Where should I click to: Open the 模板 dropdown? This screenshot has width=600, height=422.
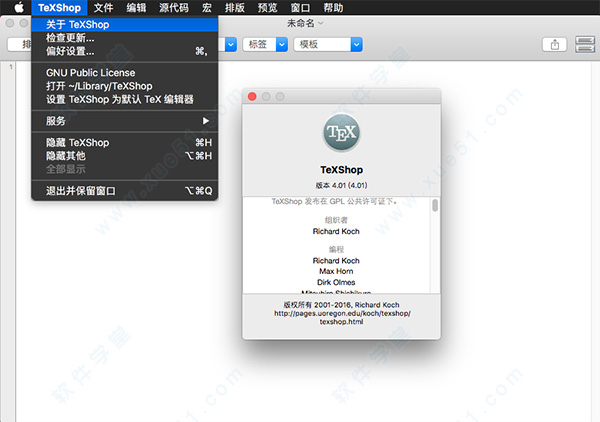tap(328, 44)
